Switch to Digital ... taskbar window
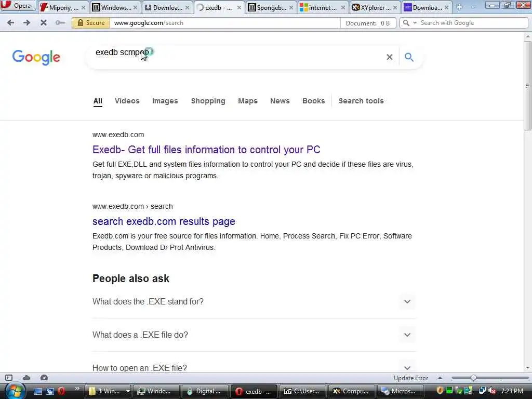532x399 pixels. pyautogui.click(x=206, y=391)
